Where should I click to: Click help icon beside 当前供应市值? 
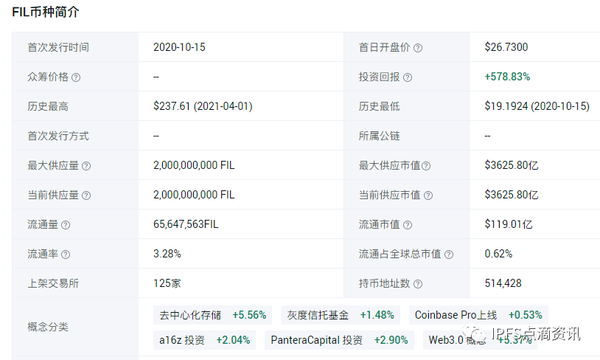(428, 195)
